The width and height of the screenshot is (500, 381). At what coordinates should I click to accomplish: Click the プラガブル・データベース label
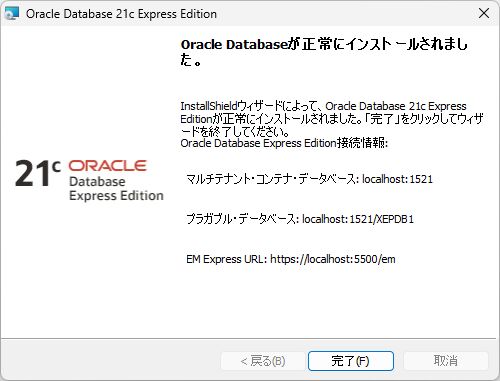242,219
